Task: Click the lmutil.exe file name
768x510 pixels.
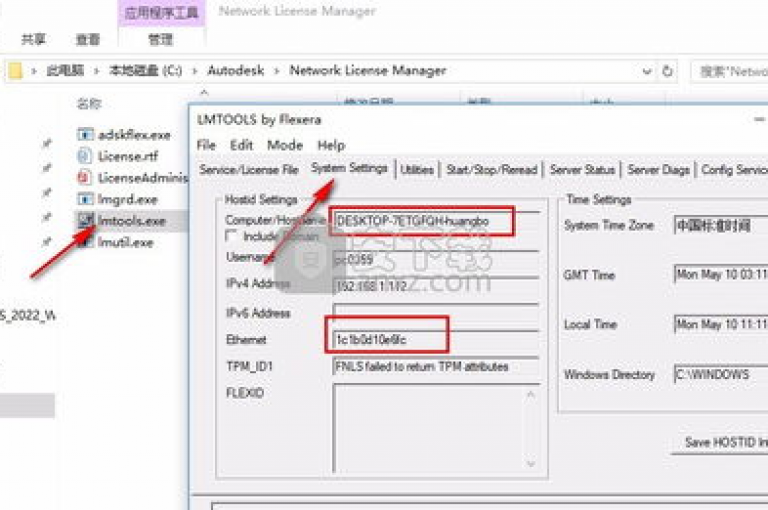Action: [x=125, y=242]
